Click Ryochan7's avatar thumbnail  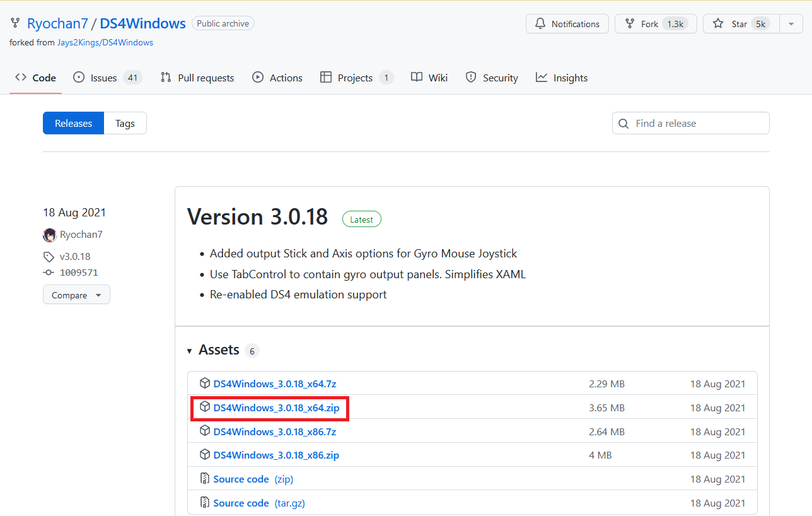click(49, 235)
